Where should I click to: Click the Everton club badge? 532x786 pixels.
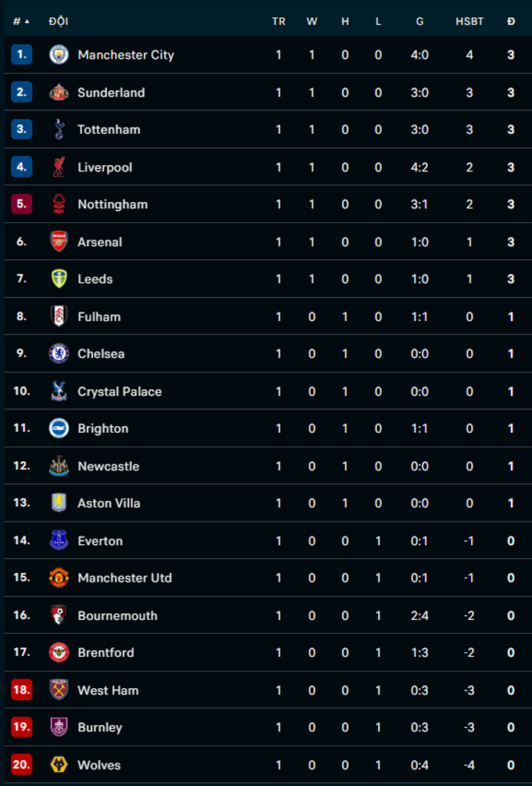(59, 540)
